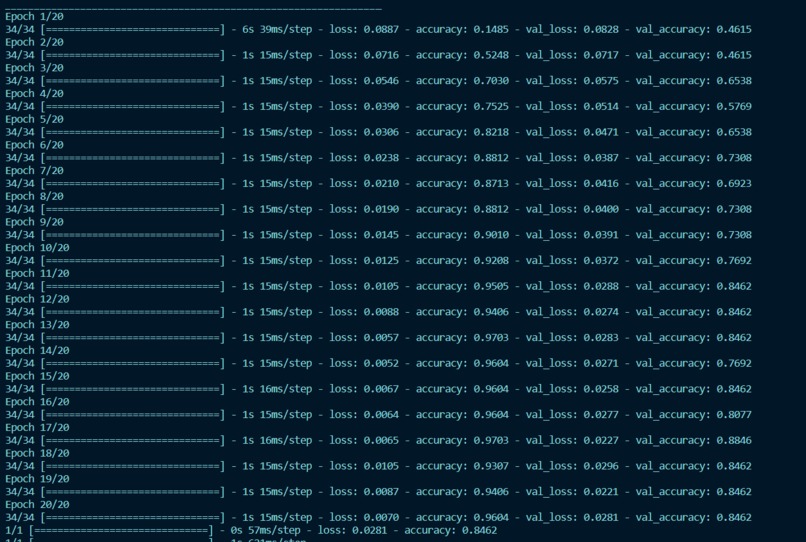
Task: Click val_loss value 0.0387
Action: coord(601,158)
